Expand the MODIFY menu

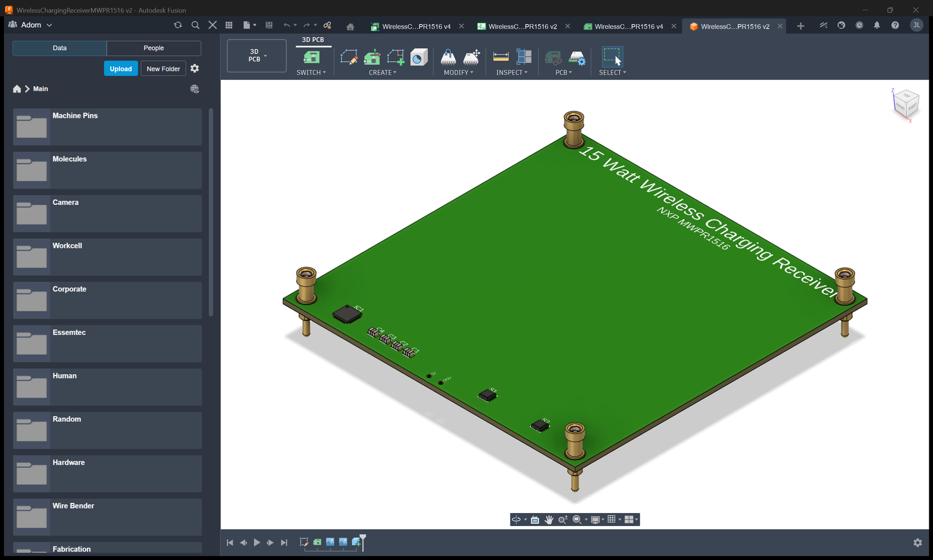coord(459,73)
